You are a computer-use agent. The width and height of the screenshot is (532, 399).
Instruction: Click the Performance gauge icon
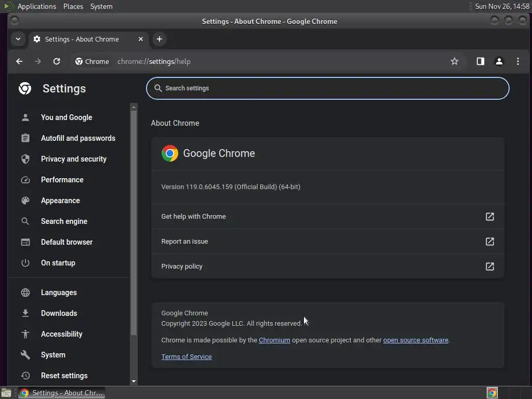(x=25, y=180)
